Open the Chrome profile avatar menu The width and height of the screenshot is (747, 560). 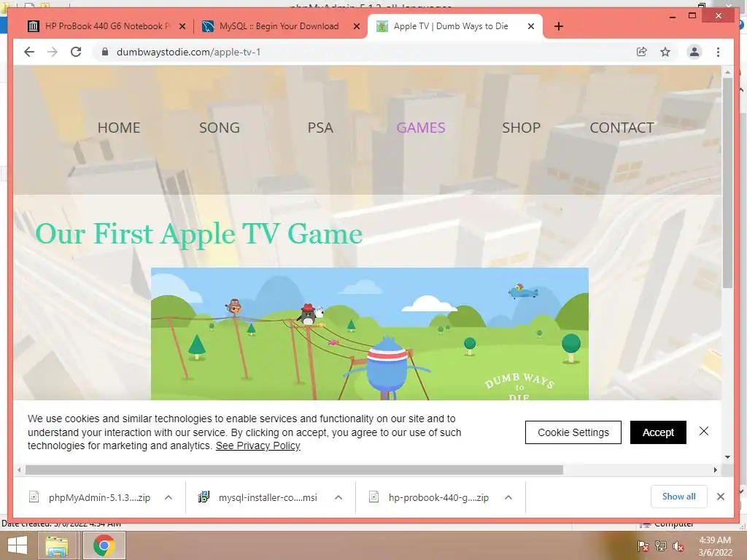694,52
